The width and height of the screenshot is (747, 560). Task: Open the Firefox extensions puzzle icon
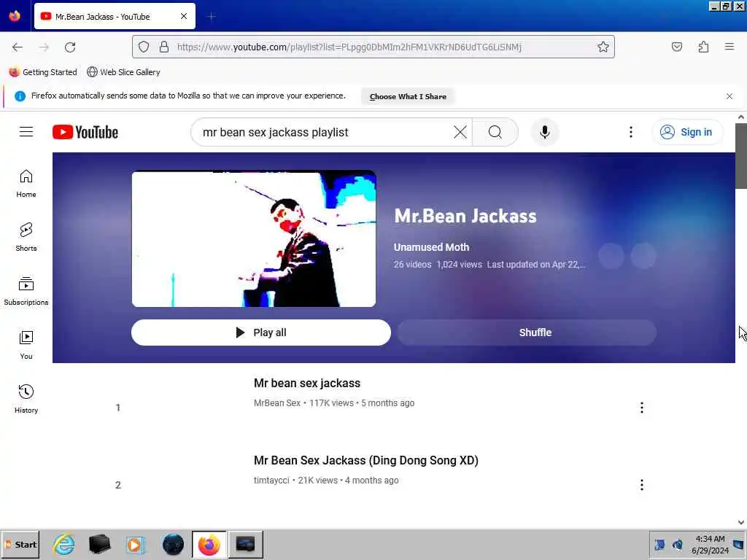pyautogui.click(x=704, y=47)
